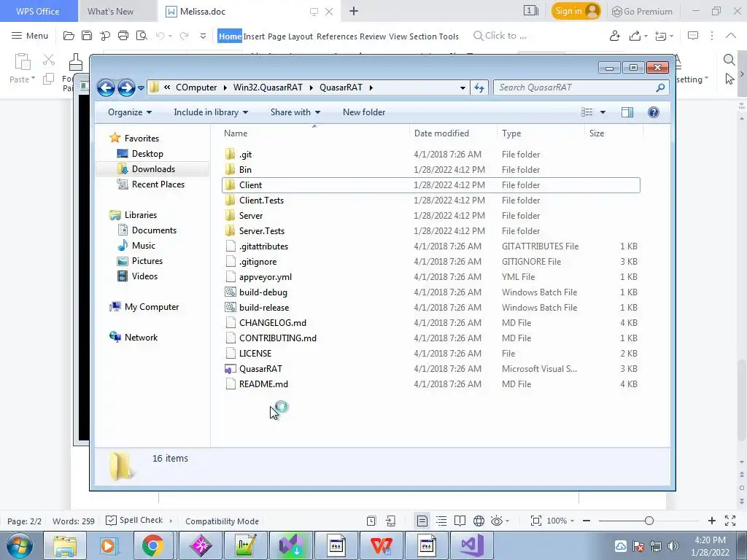This screenshot has height=560, width=747.
Task: Click the Go Premium button
Action: (642, 12)
